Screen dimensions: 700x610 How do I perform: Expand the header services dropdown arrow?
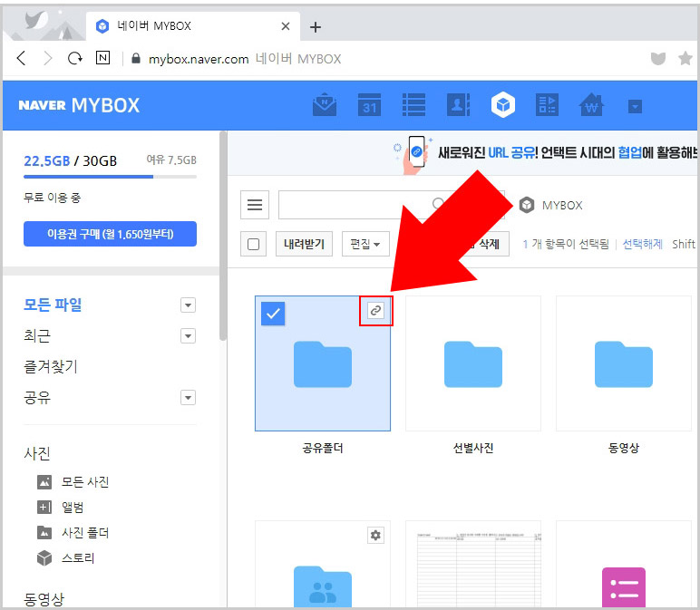(x=635, y=106)
